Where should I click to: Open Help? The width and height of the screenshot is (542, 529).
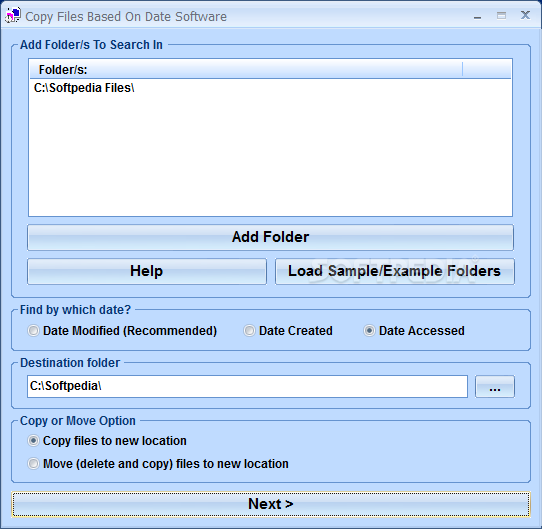click(147, 271)
